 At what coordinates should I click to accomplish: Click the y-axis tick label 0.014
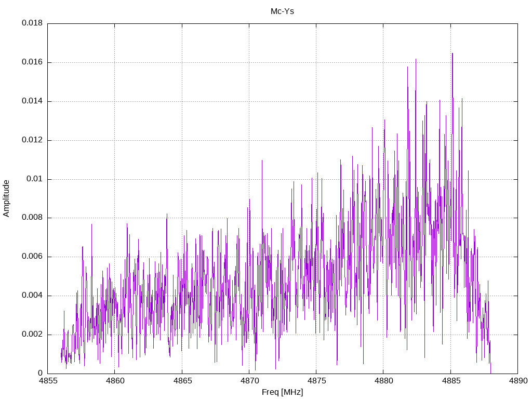(x=32, y=101)
